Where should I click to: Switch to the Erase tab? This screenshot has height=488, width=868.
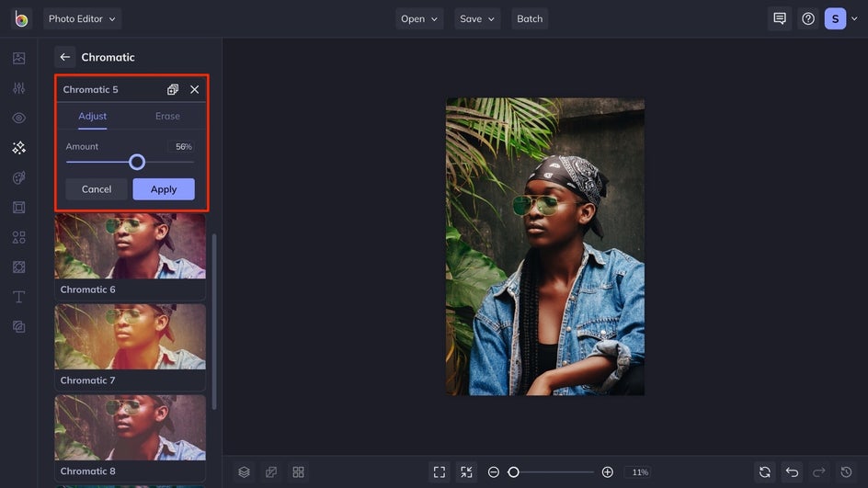pyautogui.click(x=167, y=116)
